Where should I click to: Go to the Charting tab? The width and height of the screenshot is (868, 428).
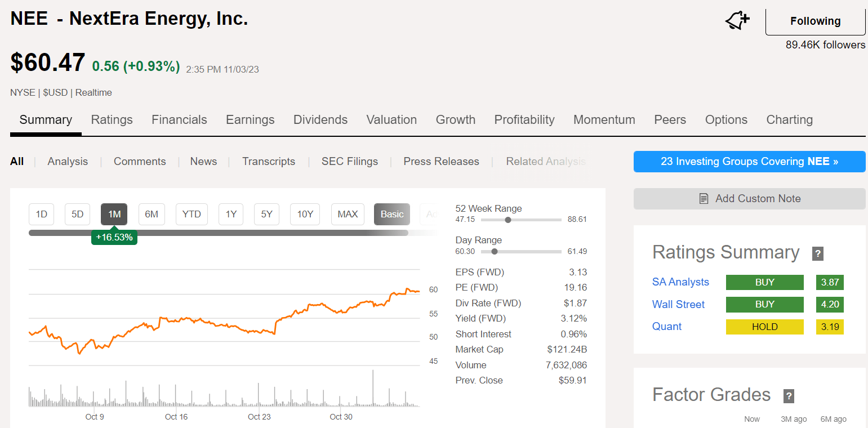click(x=790, y=119)
